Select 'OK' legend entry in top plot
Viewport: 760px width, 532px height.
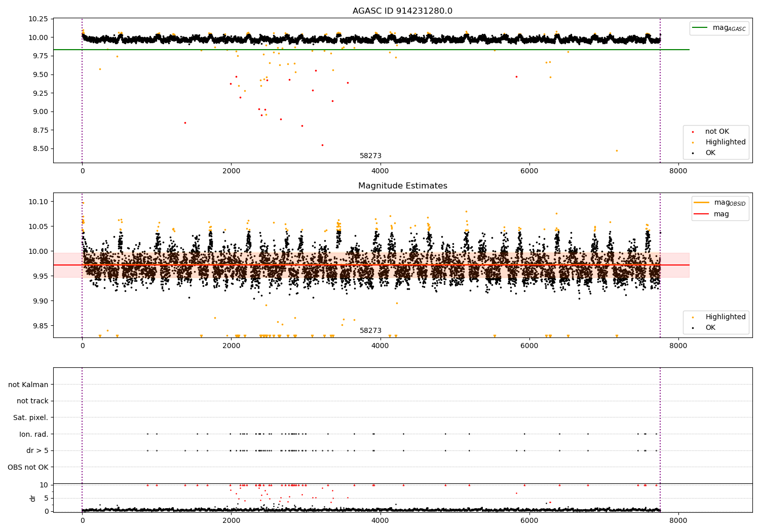click(x=710, y=153)
